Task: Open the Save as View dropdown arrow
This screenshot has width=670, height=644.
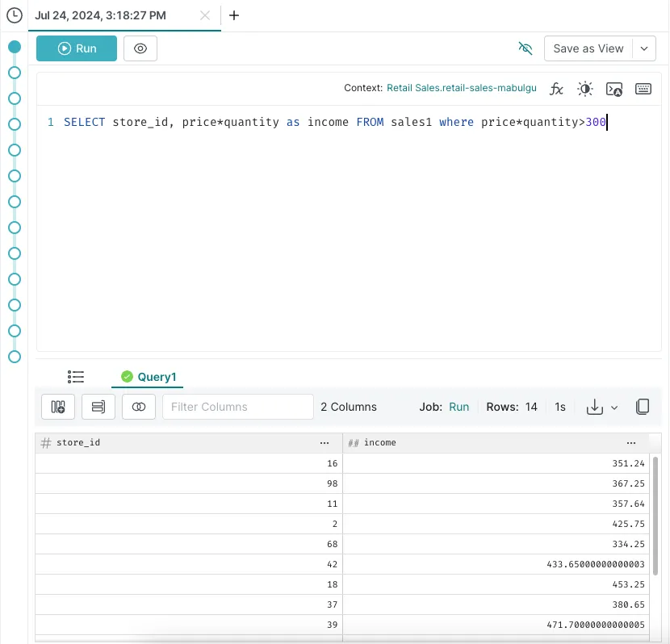Action: (643, 48)
